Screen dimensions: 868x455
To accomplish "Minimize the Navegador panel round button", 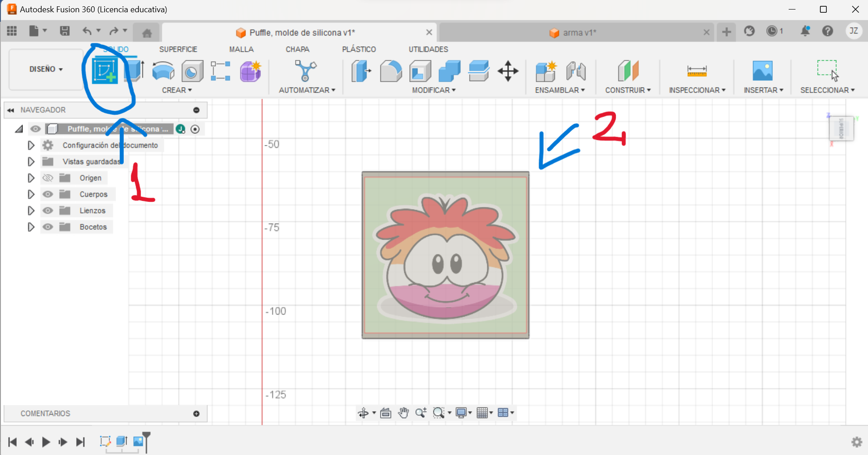I will [x=196, y=110].
